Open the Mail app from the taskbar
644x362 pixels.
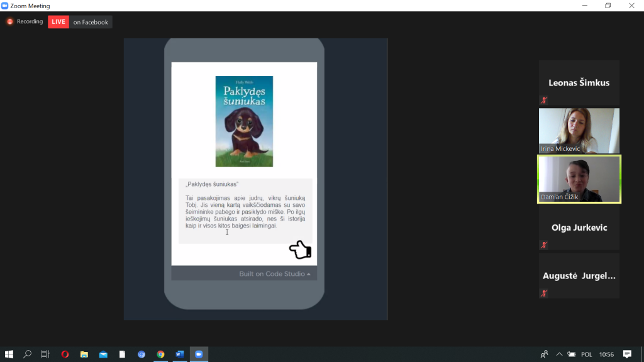103,354
